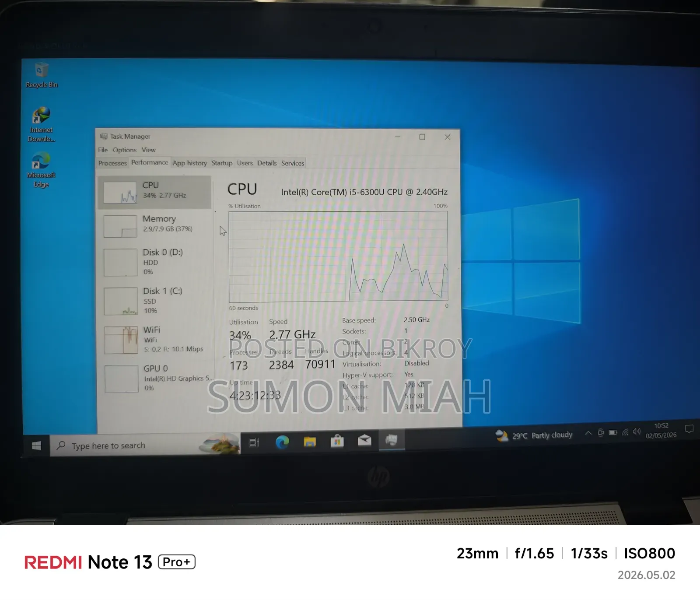The width and height of the screenshot is (700, 600).
Task: Open Internet Download Manager desktop shortcut
Action: click(x=41, y=125)
